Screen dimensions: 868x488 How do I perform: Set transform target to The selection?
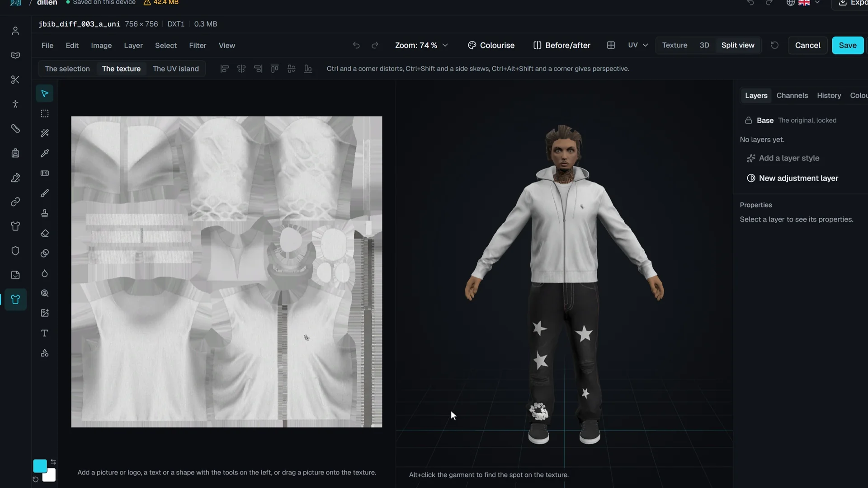click(x=67, y=69)
